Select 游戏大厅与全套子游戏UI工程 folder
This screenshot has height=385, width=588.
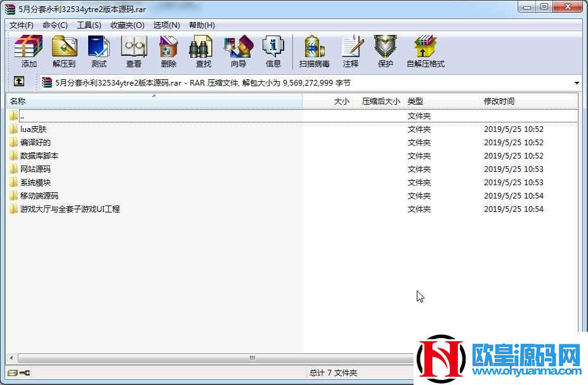pos(70,209)
